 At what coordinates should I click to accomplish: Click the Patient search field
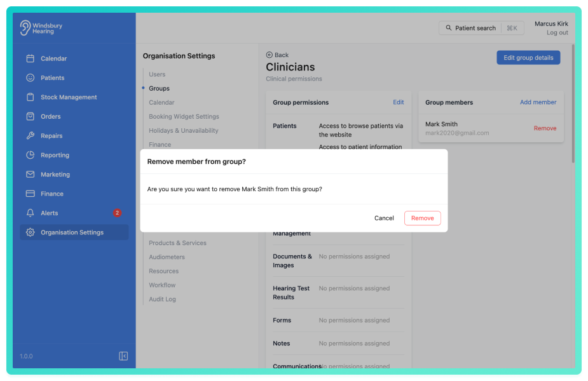tap(481, 28)
